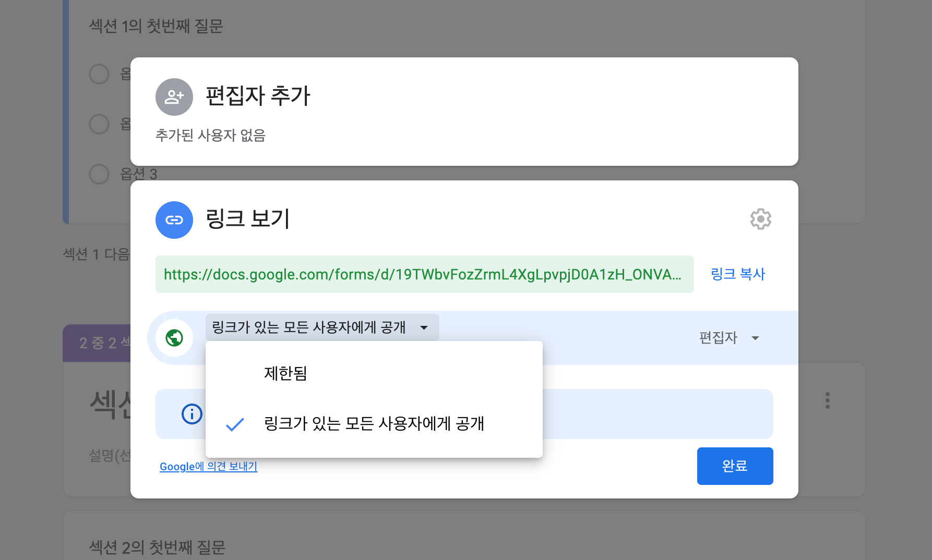
Task: Open Google에 의견 보내기 link
Action: click(209, 467)
